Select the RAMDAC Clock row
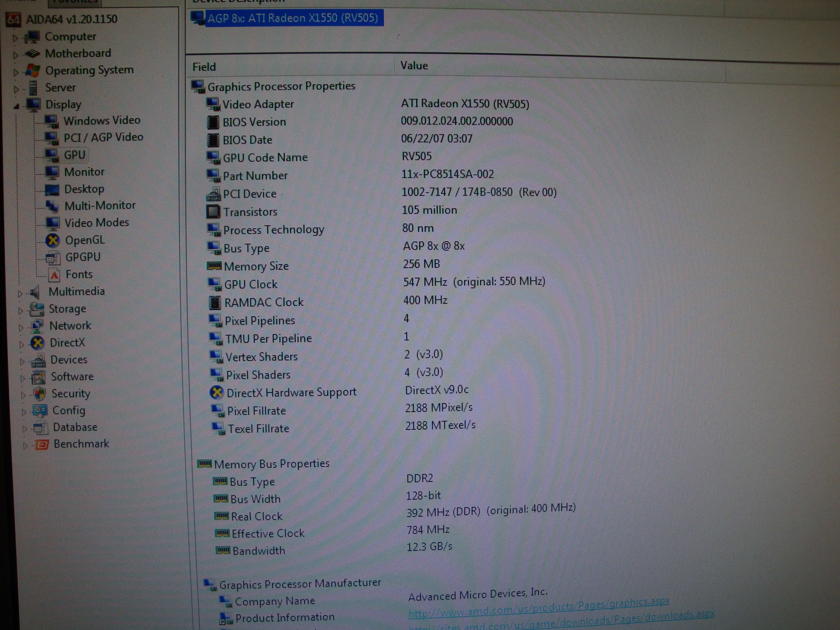The image size is (840, 630). (329, 301)
